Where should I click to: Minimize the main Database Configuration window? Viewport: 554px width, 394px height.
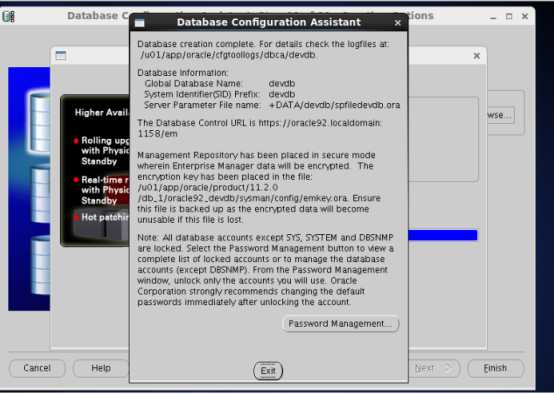point(493,17)
